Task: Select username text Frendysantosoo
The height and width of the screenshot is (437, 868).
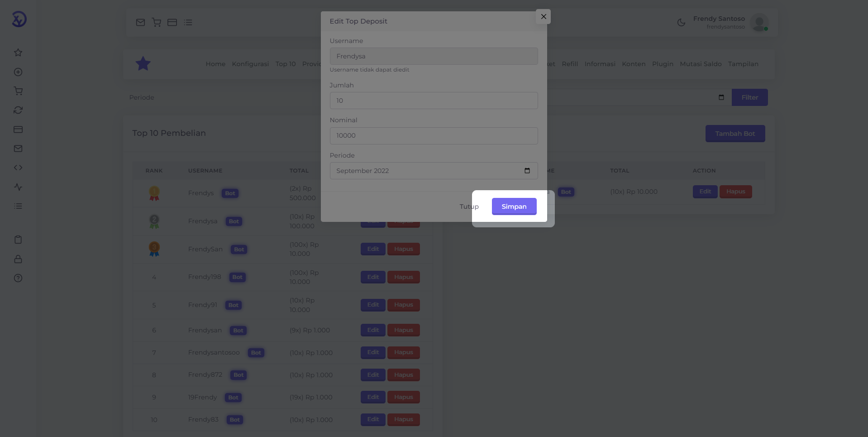Action: 214,352
